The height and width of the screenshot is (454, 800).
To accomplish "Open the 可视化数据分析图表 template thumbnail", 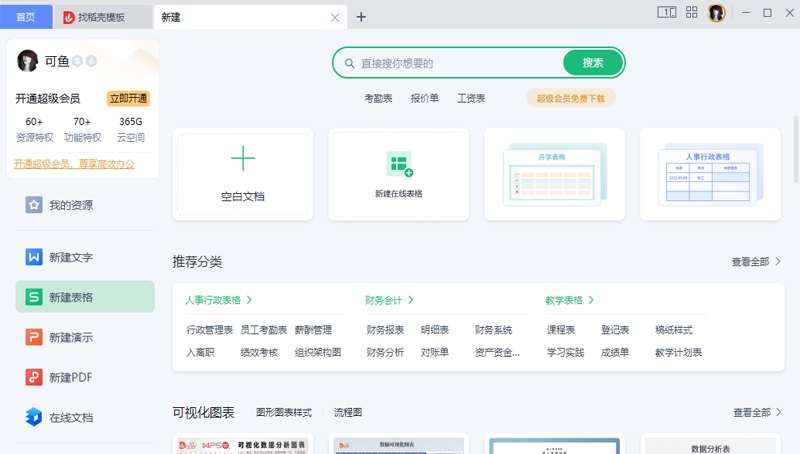I will click(243, 443).
